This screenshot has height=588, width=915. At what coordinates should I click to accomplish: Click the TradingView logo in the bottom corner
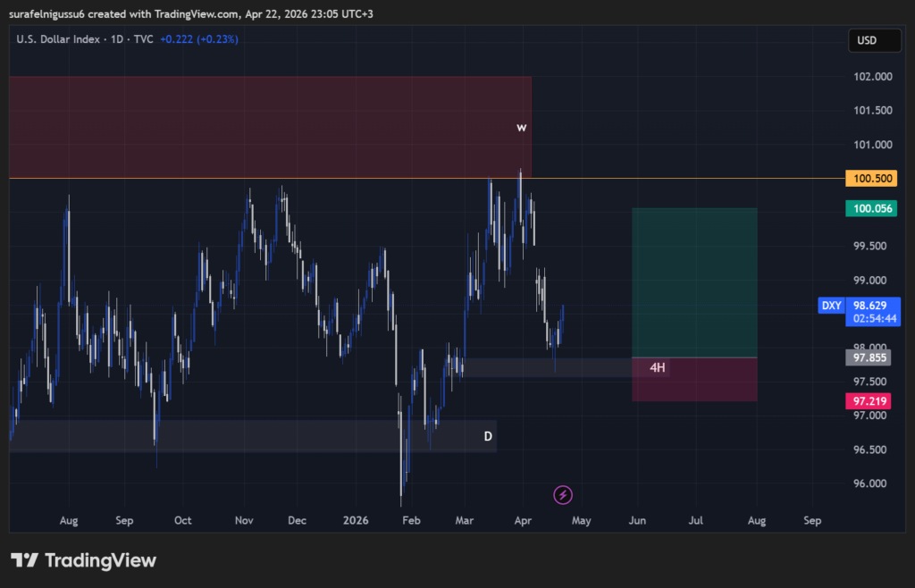tap(84, 560)
